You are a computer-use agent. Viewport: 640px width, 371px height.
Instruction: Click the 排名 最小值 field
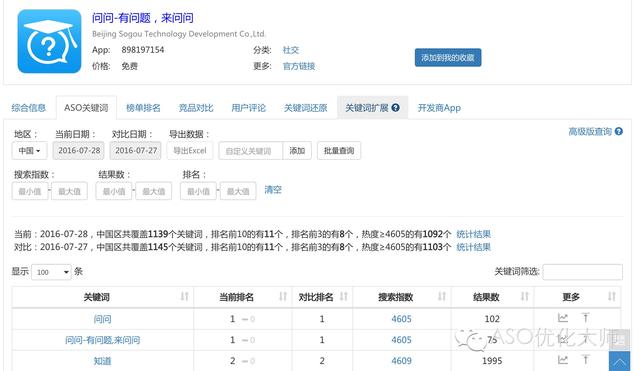[198, 191]
